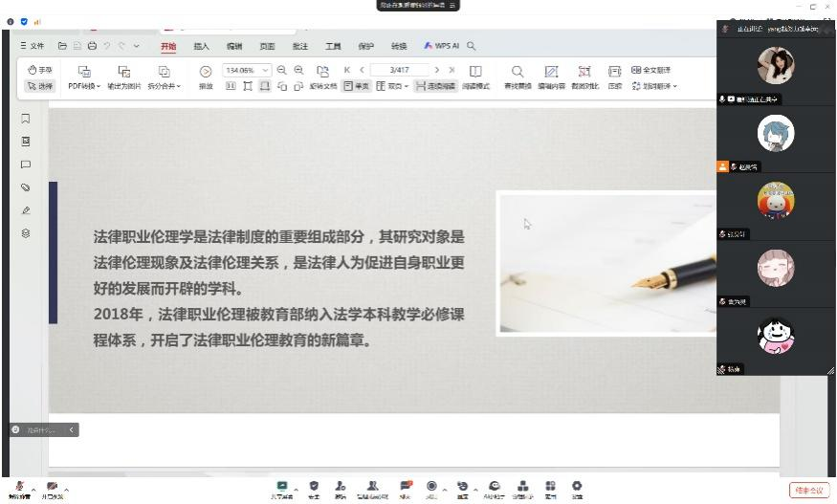Viewport: 837px width, 504px height.
Task: Switch to the 插入 ribbon tab
Action: click(201, 46)
